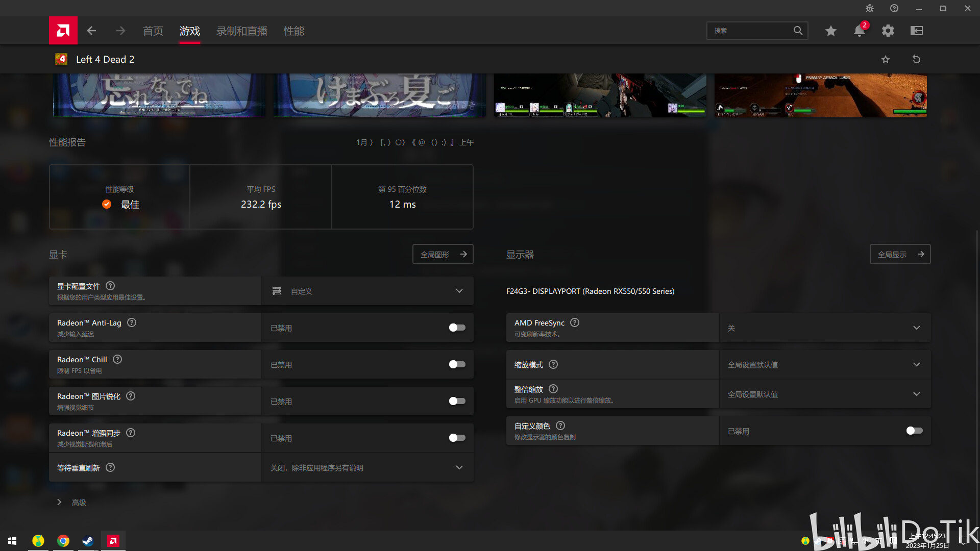
Task: Click the AMD logo home icon
Action: (x=63, y=31)
